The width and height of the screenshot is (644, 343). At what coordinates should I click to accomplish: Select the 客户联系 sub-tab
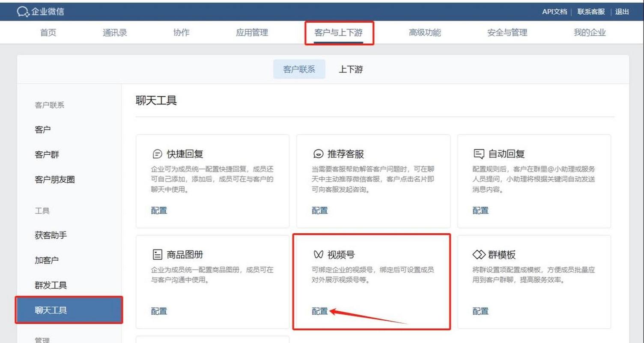(x=299, y=69)
